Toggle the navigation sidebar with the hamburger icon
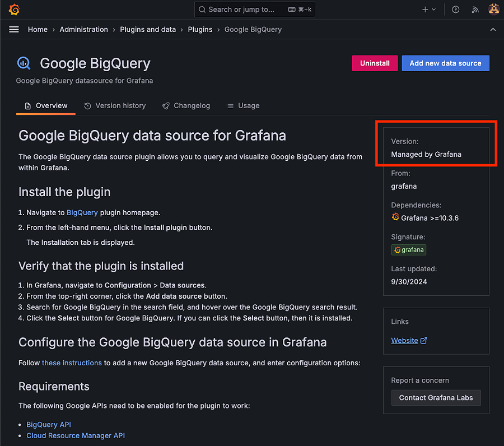The image size is (504, 446). pyautogui.click(x=13, y=29)
